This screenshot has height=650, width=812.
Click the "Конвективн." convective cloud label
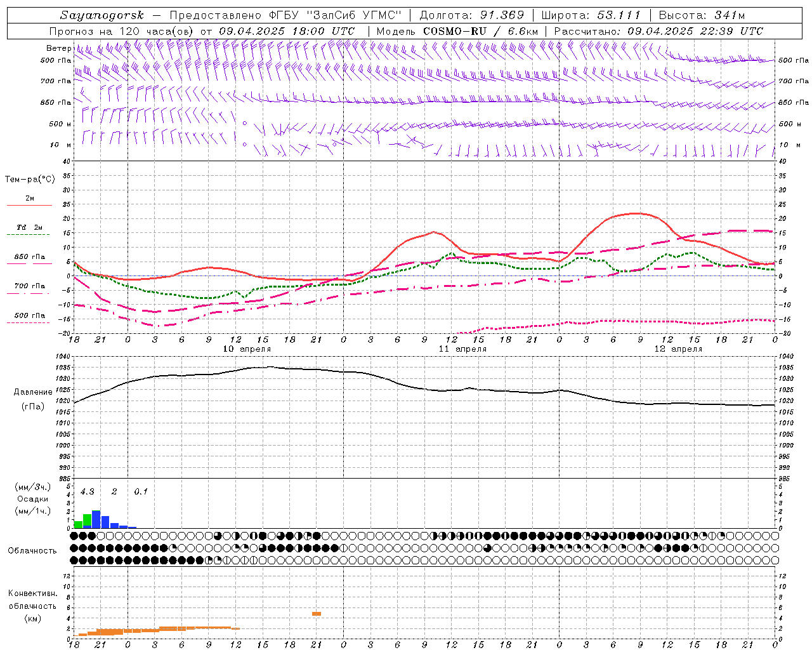pos(32,594)
